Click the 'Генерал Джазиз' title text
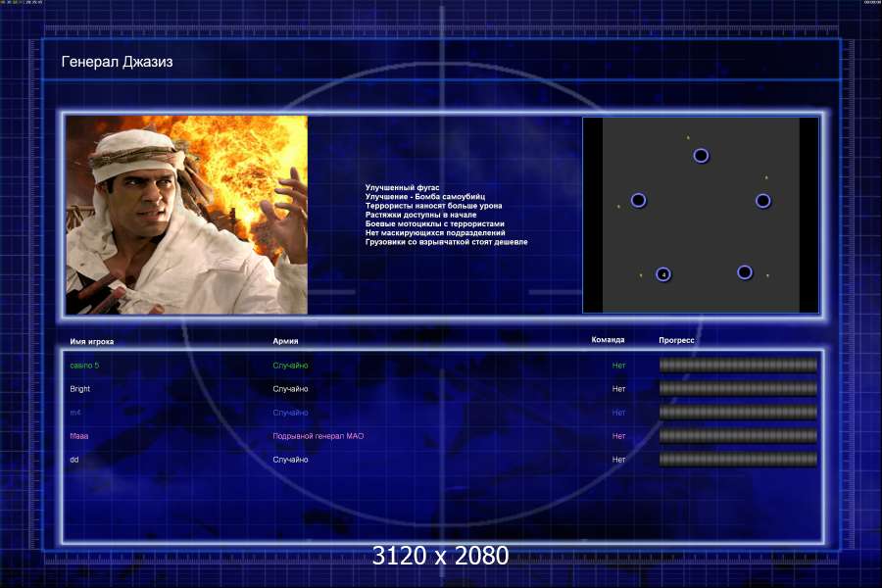 118,62
